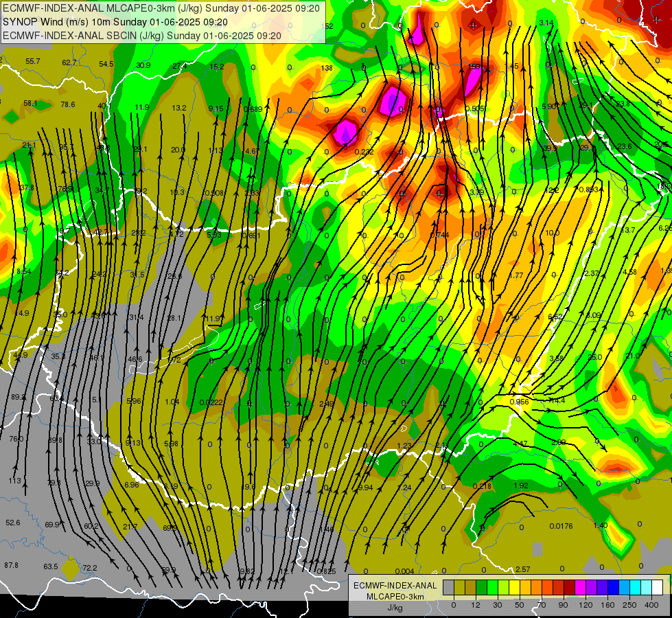The image size is (672, 618).
Task: Click the map value 58.1
Action: coord(30,104)
